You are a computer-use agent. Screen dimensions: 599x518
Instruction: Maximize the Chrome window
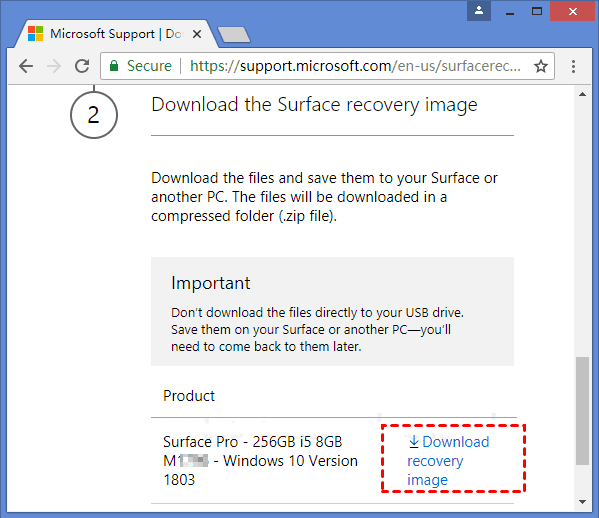[x=537, y=11]
